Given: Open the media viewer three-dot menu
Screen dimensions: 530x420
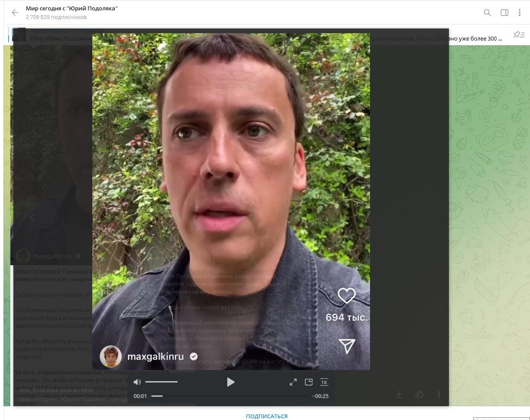Looking at the screenshot, I should [439, 395].
